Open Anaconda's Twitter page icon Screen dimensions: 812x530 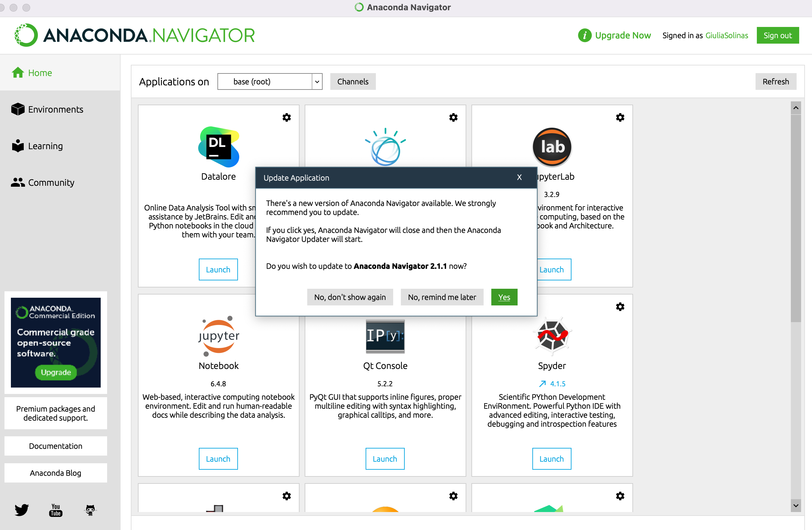click(x=21, y=510)
